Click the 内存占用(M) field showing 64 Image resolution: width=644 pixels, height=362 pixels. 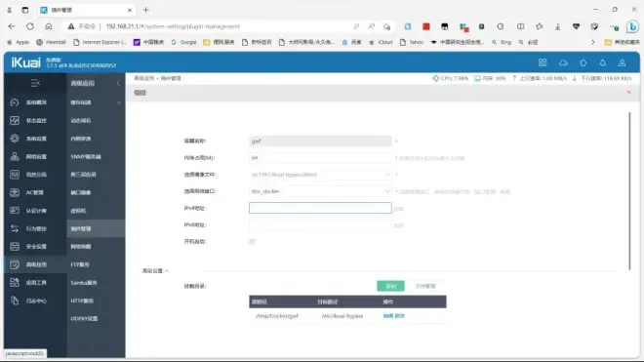pyautogui.click(x=320, y=158)
